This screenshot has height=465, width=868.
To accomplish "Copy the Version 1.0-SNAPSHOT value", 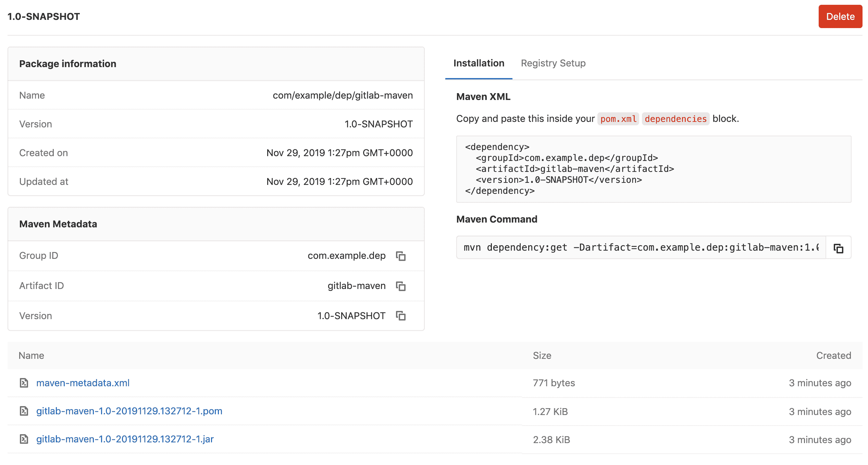I will 401,316.
